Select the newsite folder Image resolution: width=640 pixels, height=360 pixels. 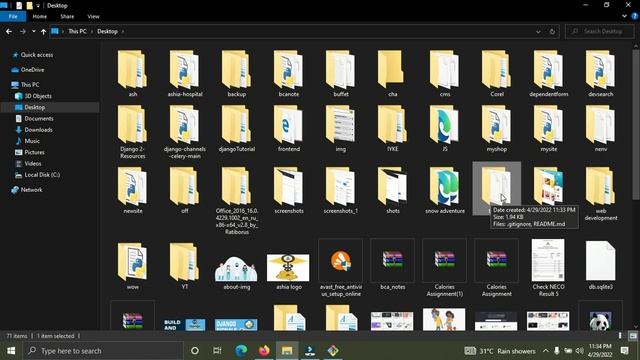[132, 190]
